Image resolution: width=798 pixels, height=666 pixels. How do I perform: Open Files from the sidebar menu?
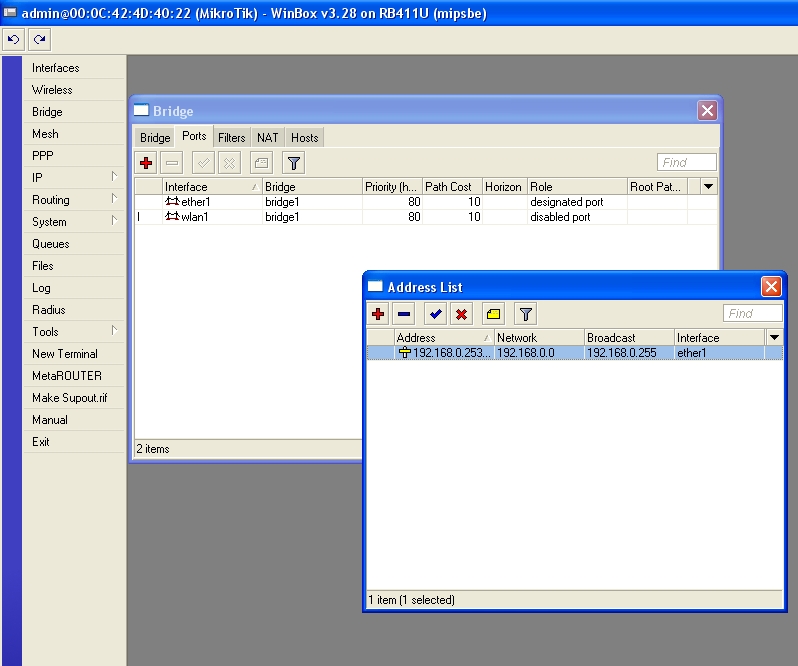pos(74,266)
